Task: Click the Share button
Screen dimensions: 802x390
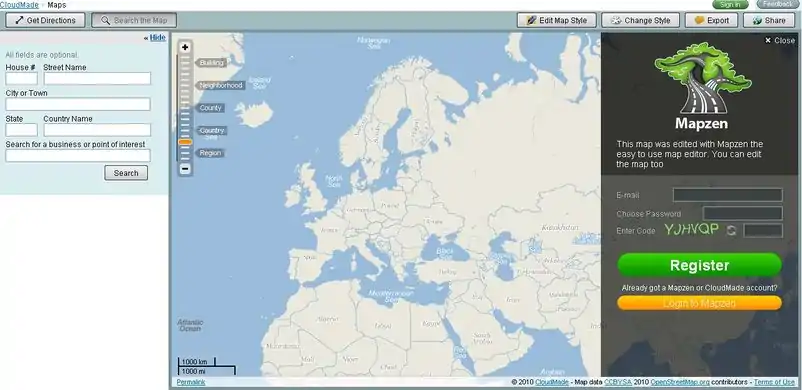Action: tap(769, 20)
